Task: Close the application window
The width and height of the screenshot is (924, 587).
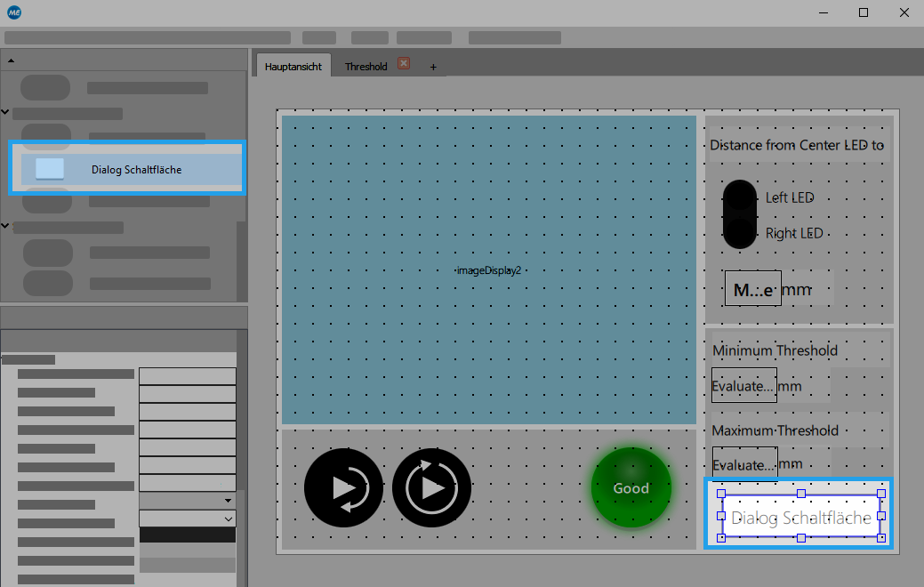Action: 904,12
